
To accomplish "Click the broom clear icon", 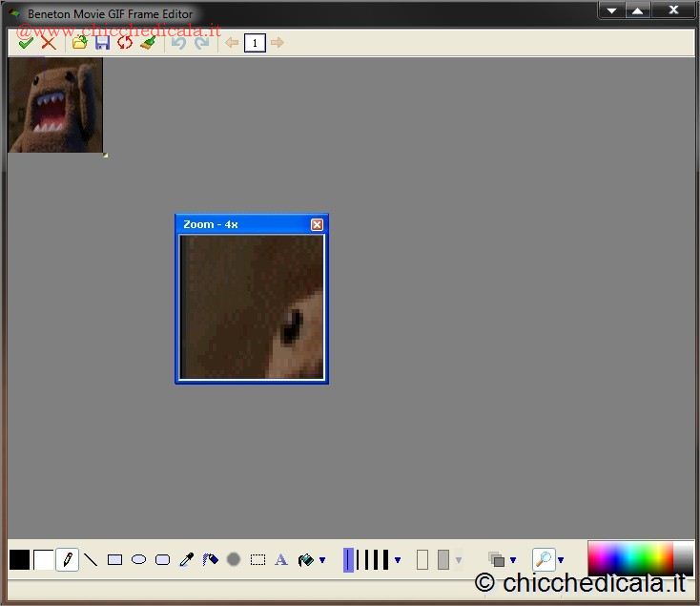I will coord(148,43).
